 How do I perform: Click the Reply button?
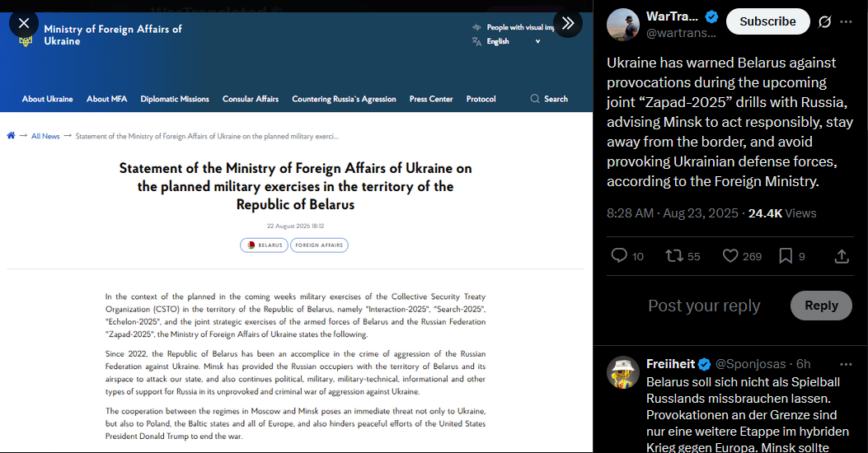(x=821, y=306)
